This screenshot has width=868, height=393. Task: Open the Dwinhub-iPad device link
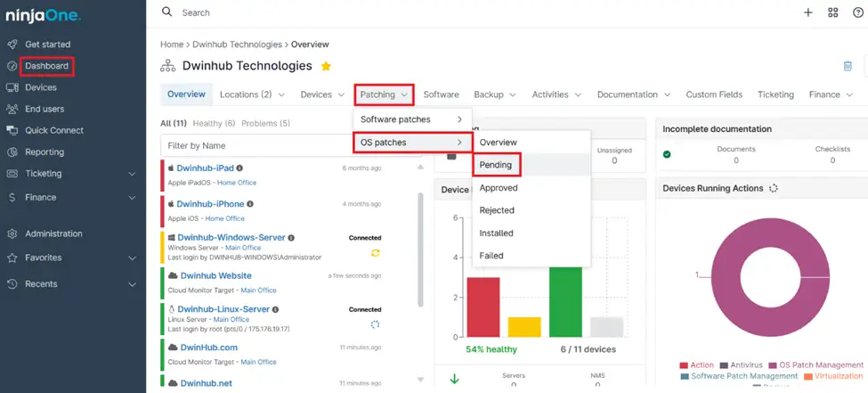pos(206,168)
